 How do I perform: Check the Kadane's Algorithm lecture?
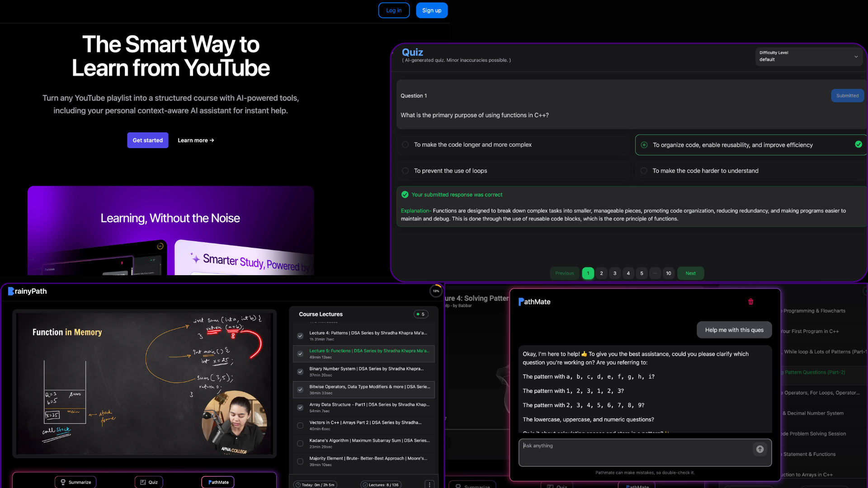tap(300, 444)
